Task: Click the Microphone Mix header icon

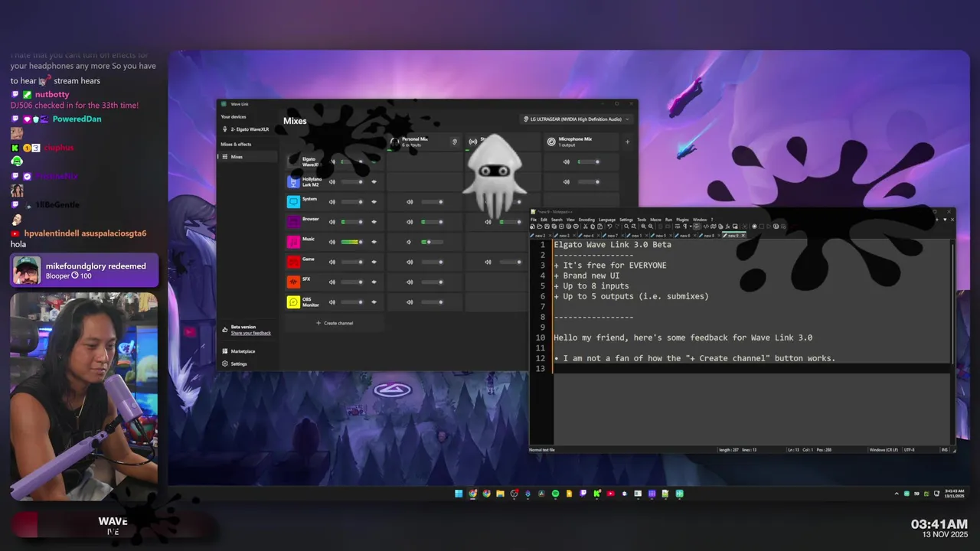Action: point(551,142)
